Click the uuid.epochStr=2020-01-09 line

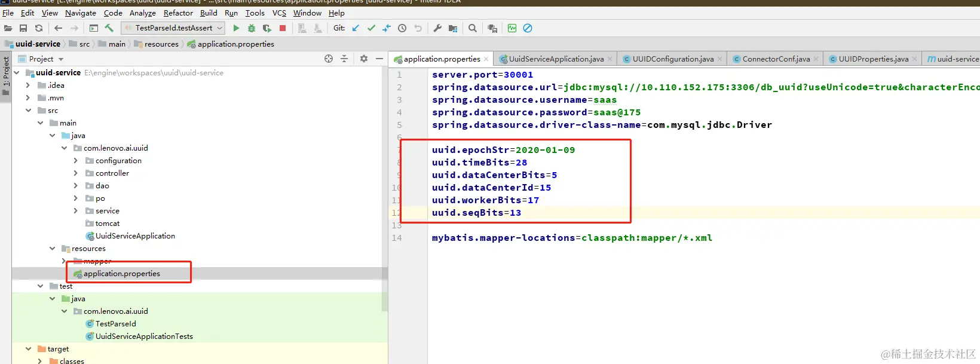(503, 150)
